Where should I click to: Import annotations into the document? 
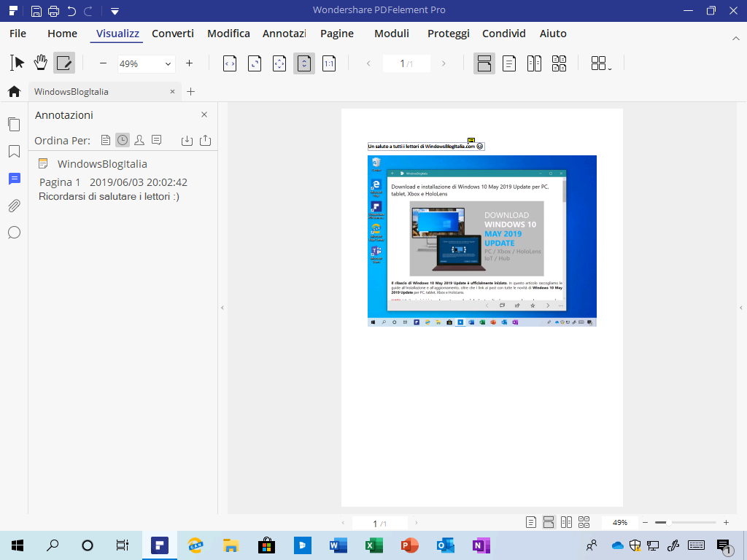[187, 140]
